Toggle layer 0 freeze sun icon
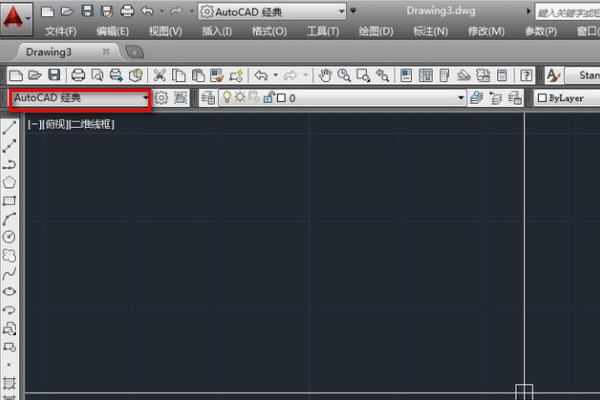The image size is (600, 400). pos(240,98)
